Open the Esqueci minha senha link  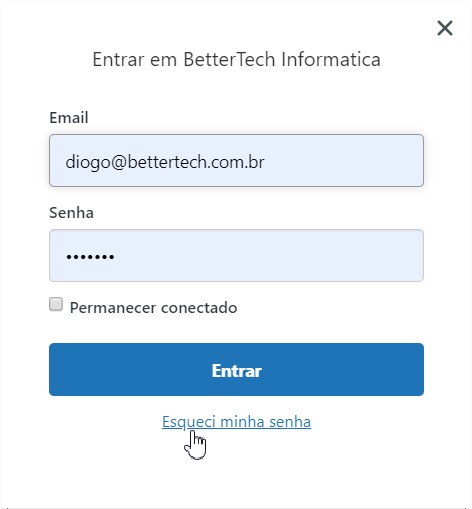coord(236,422)
